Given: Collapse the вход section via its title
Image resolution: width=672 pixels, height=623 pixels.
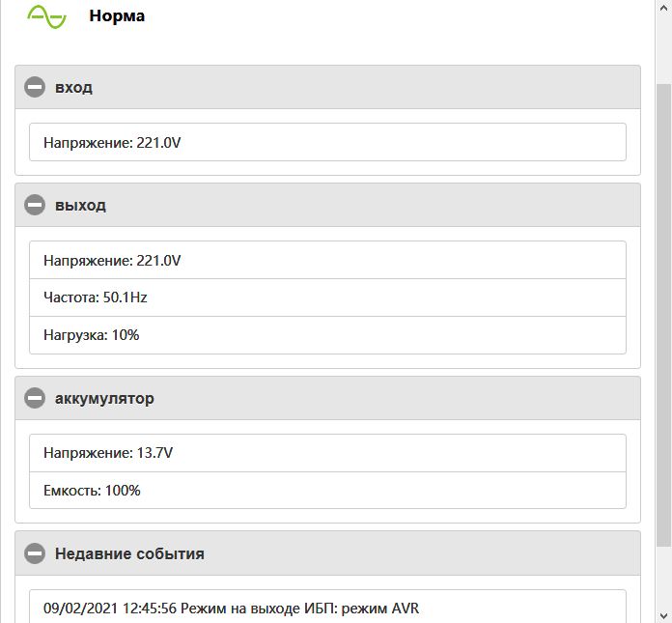Looking at the screenshot, I should pos(74,88).
